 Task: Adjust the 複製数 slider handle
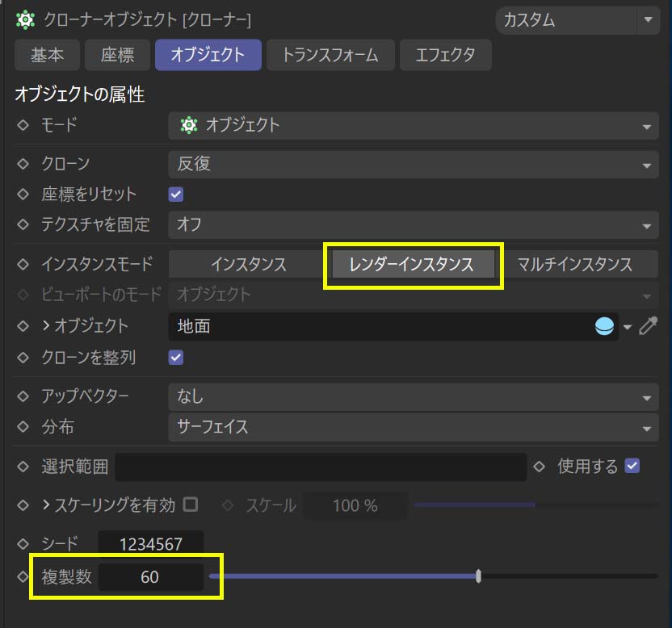tap(478, 576)
